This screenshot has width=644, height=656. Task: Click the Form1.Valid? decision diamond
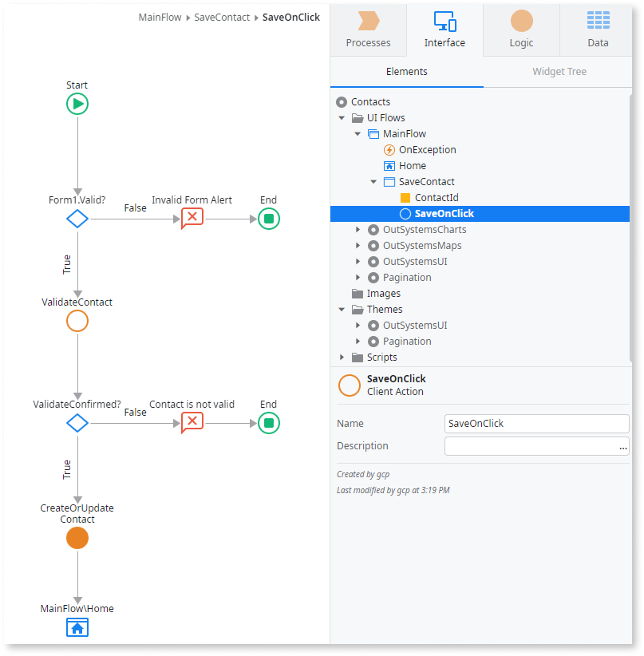pos(77,218)
